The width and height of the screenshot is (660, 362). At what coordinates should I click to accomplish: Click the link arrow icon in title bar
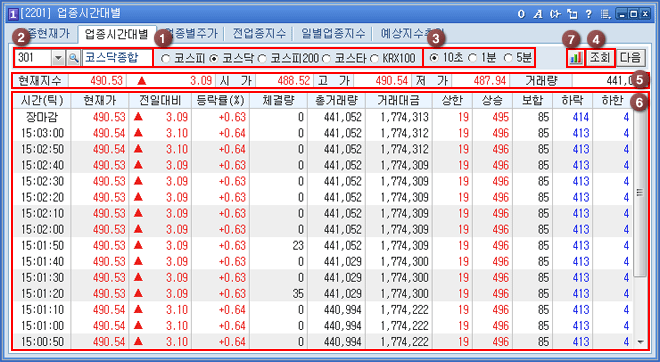(555, 14)
